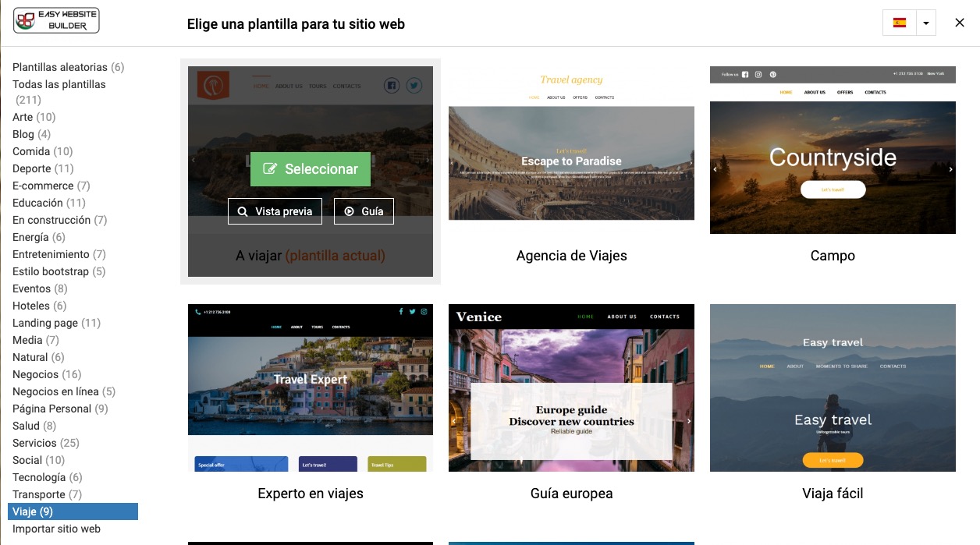This screenshot has height=545, width=980.
Task: Choose the Viaja fácil template
Action: point(833,388)
